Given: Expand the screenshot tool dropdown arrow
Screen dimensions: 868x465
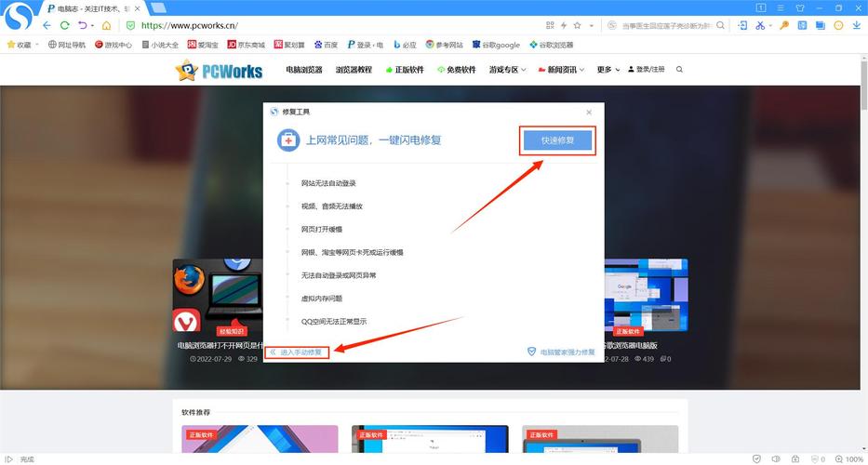Looking at the screenshot, I should (768, 26).
